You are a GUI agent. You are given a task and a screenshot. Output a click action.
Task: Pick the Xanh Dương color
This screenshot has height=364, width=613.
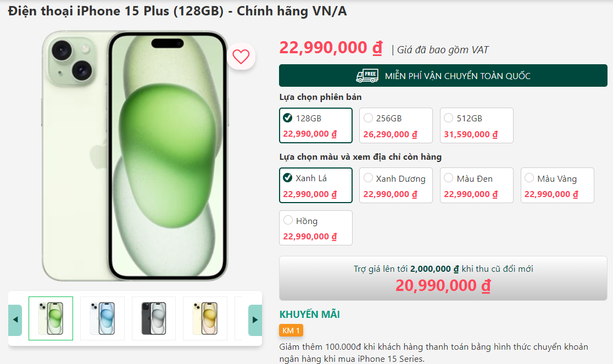click(x=395, y=186)
